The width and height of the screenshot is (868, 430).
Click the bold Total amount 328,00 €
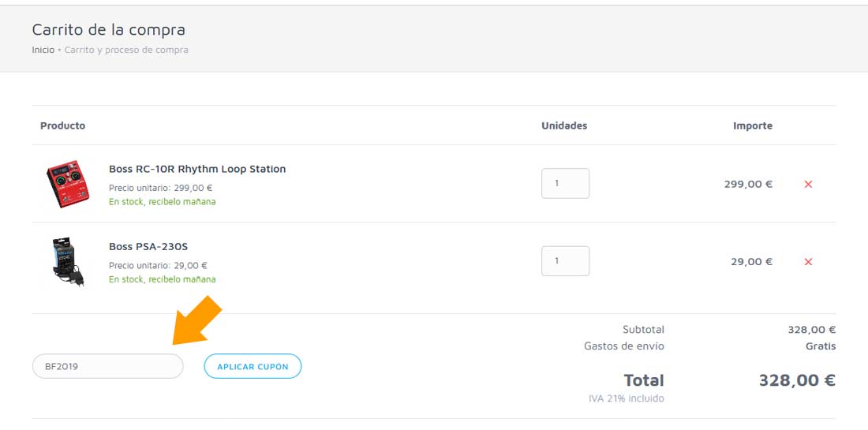click(x=797, y=380)
